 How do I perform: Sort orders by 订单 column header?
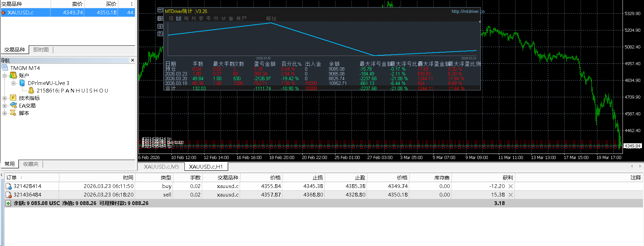point(32,177)
